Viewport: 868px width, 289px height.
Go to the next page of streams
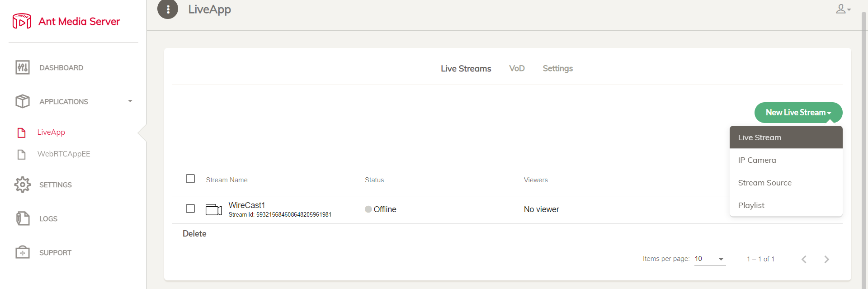[826, 259]
